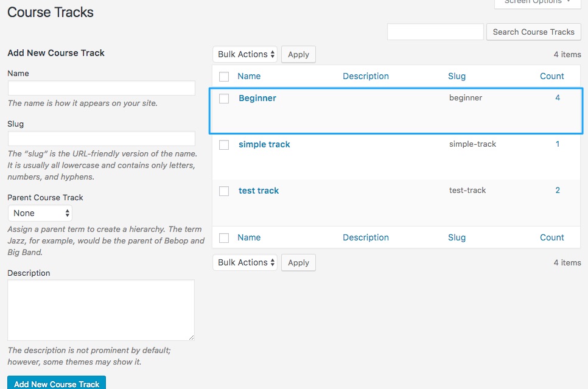Screen dimensions: 588x389
Task: Click the beginner slug text
Action: pyautogui.click(x=466, y=98)
